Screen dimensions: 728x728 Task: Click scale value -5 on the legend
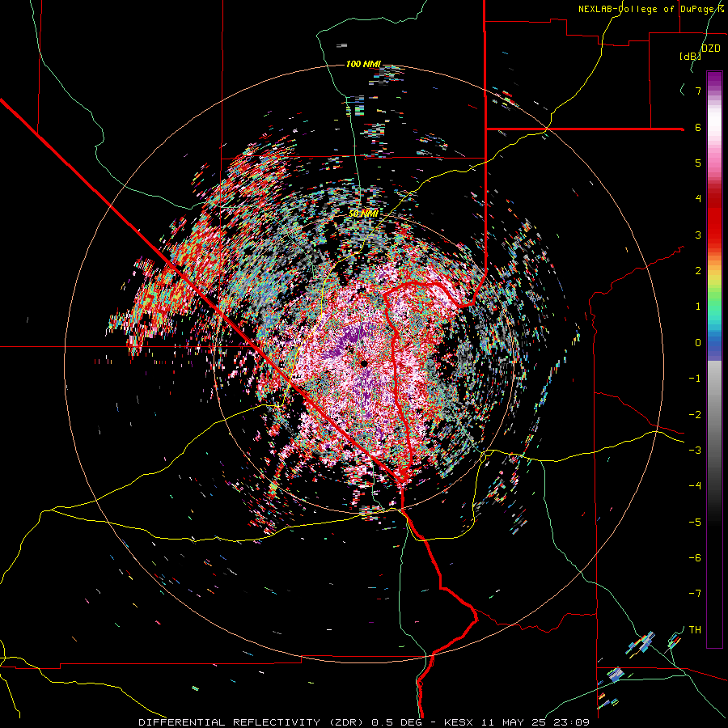(695, 523)
